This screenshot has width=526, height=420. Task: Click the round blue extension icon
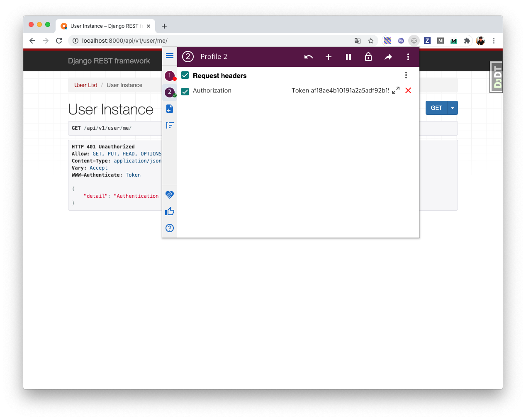(x=401, y=41)
